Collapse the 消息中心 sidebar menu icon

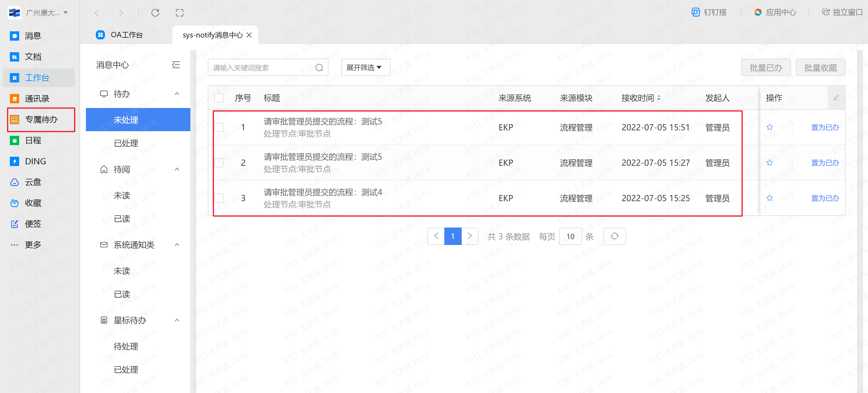tap(176, 65)
